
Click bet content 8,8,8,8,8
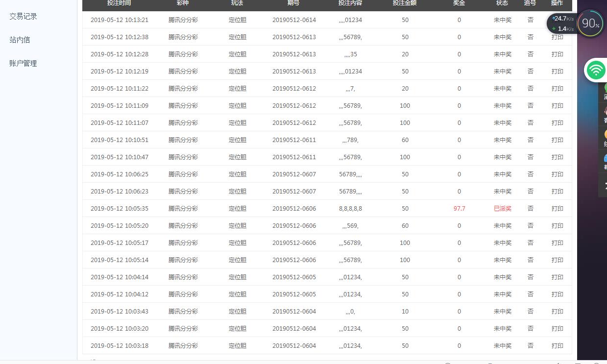[x=350, y=209]
